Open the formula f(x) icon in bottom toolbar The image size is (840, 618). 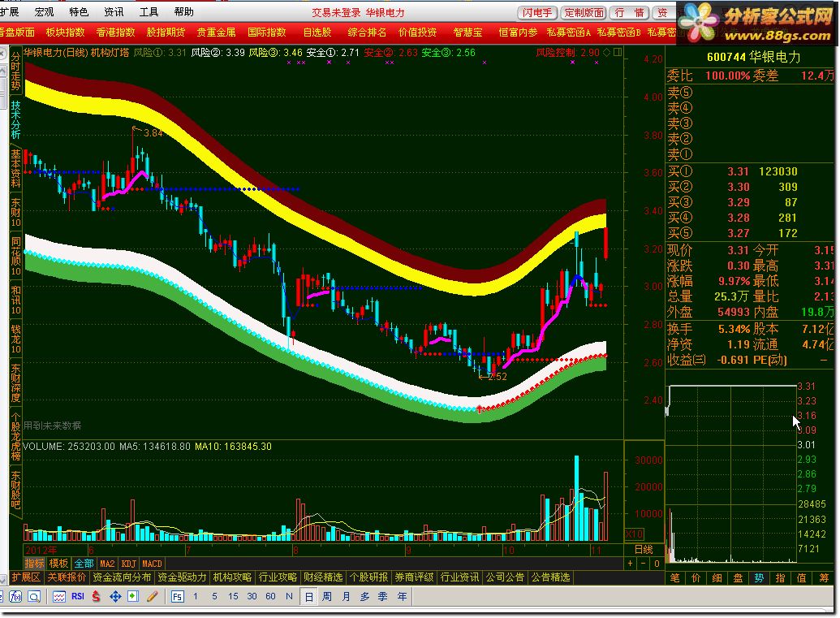15,597
